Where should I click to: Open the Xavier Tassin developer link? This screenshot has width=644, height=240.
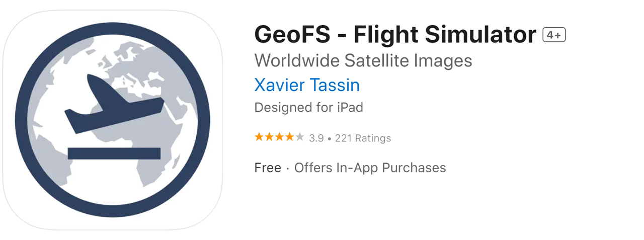click(307, 85)
